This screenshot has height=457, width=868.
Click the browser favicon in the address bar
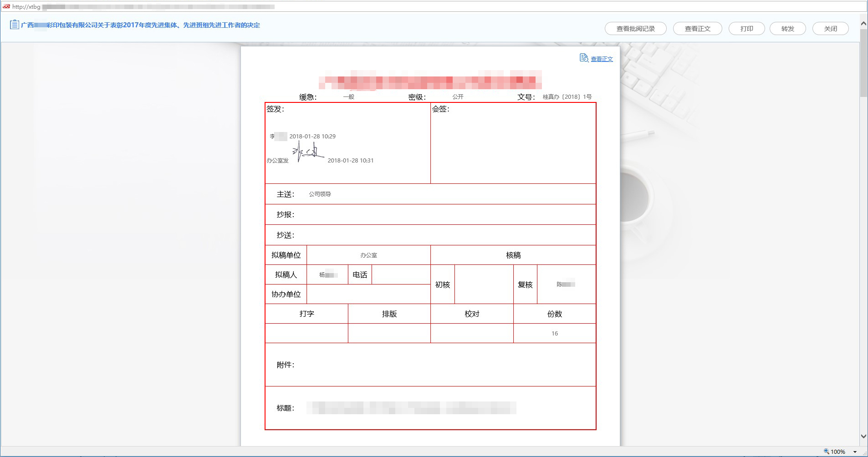click(6, 6)
